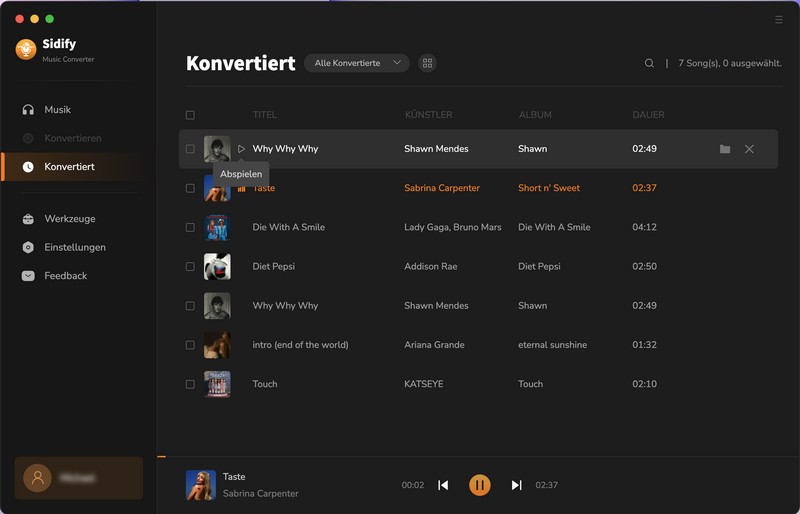Sort by DAUER column header

pos(648,115)
